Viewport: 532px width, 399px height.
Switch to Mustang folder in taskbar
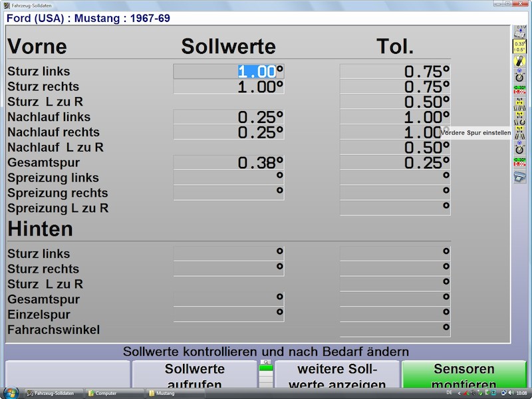coord(176,393)
